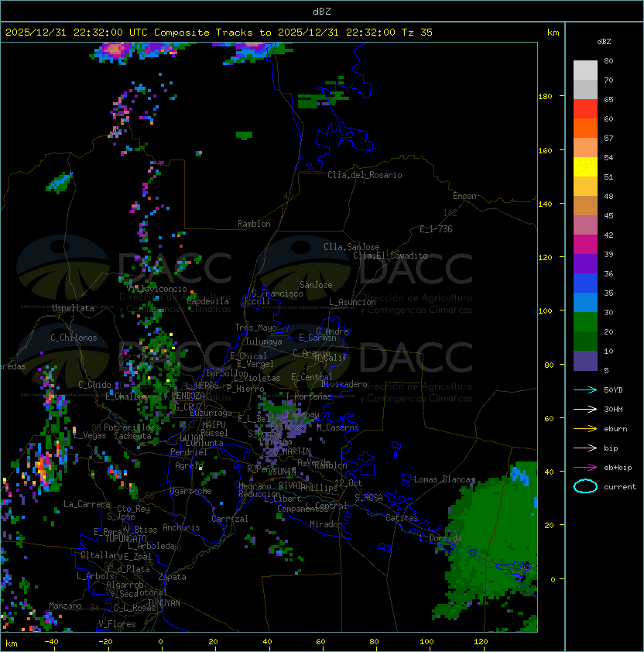Pick the bright green 20-30 dBZ band

[585, 322]
